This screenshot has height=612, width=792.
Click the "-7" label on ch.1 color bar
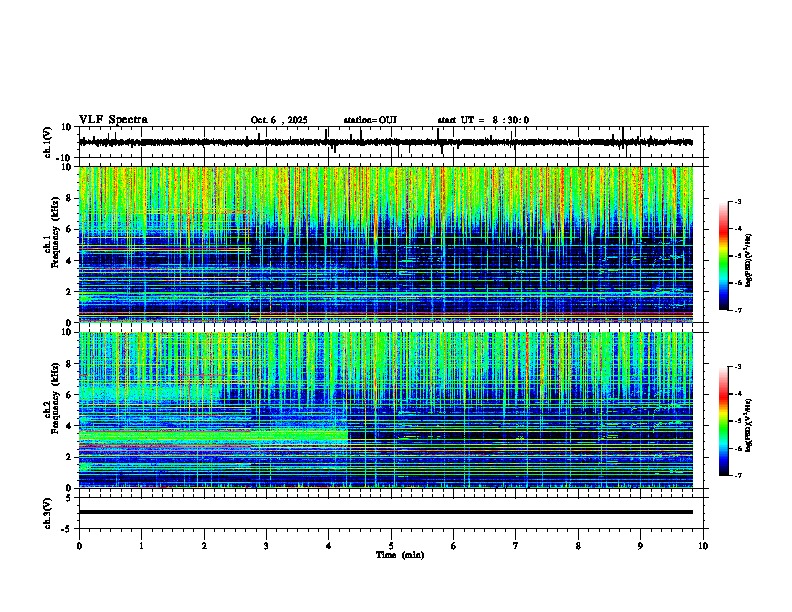737,310
